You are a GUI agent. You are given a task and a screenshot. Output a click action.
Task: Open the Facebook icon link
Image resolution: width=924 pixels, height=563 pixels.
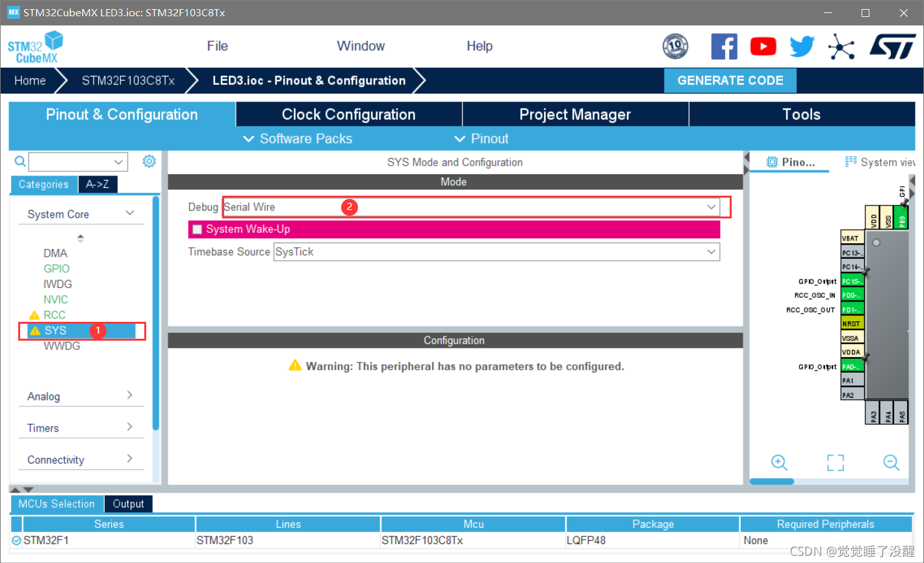click(x=724, y=47)
